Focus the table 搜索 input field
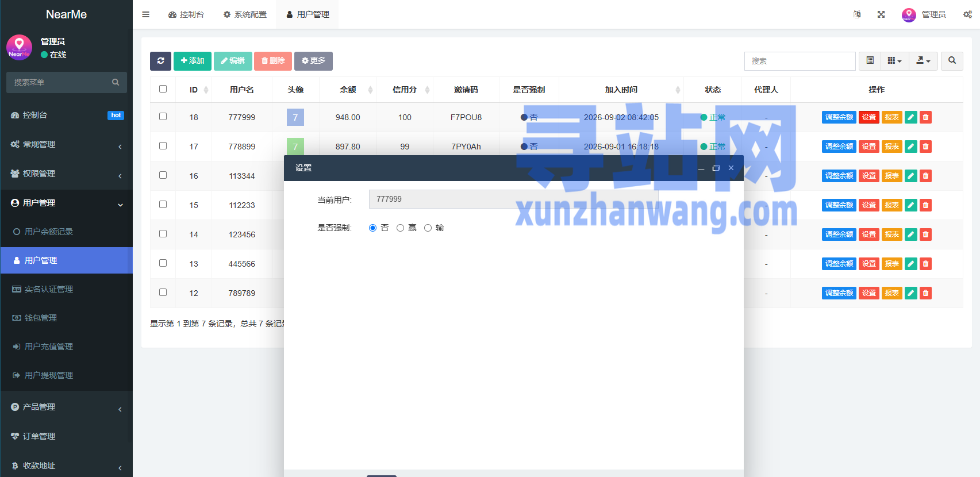Viewport: 980px width, 477px height. click(800, 61)
